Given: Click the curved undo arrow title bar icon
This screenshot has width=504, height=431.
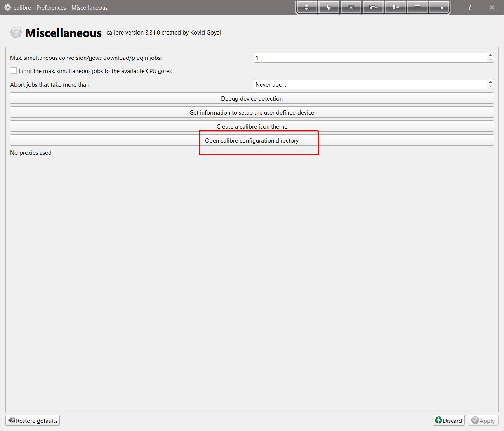Looking at the screenshot, I should (373, 7).
